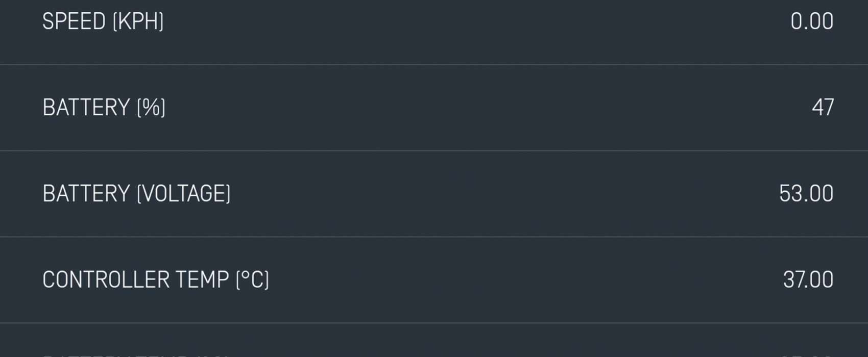Tap the word SPEED in the first row
This screenshot has width=868, height=357.
(x=74, y=21)
